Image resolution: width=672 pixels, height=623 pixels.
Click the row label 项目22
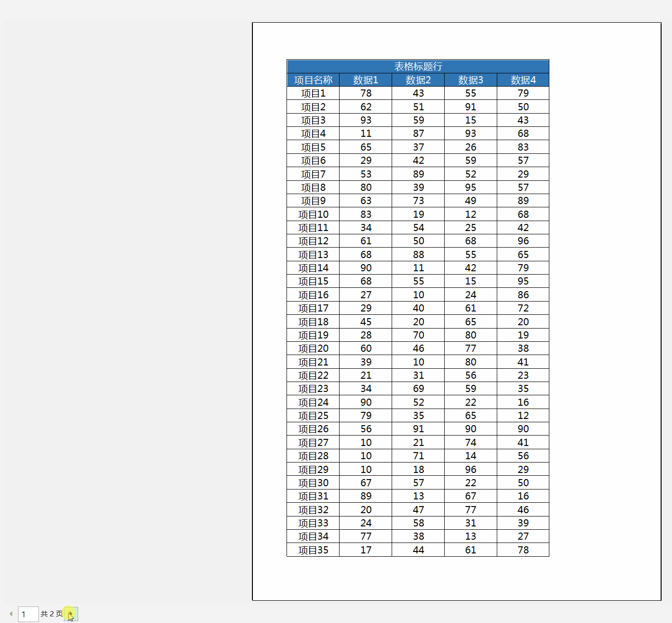(314, 375)
